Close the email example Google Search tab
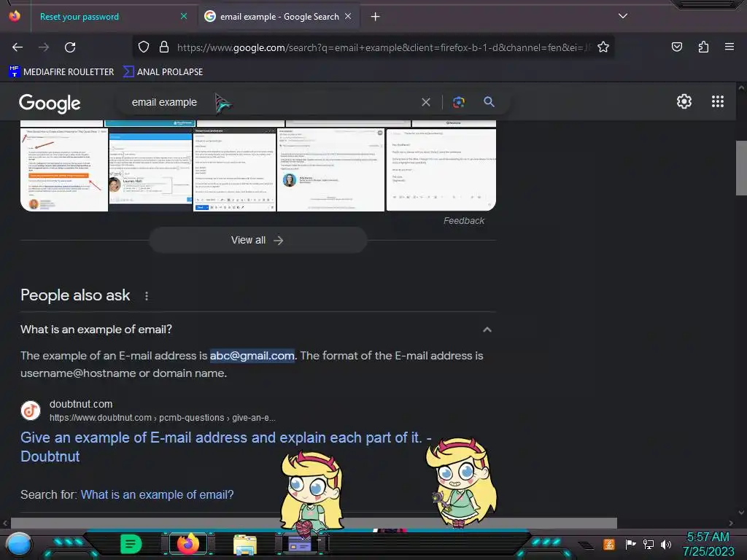 click(x=348, y=16)
